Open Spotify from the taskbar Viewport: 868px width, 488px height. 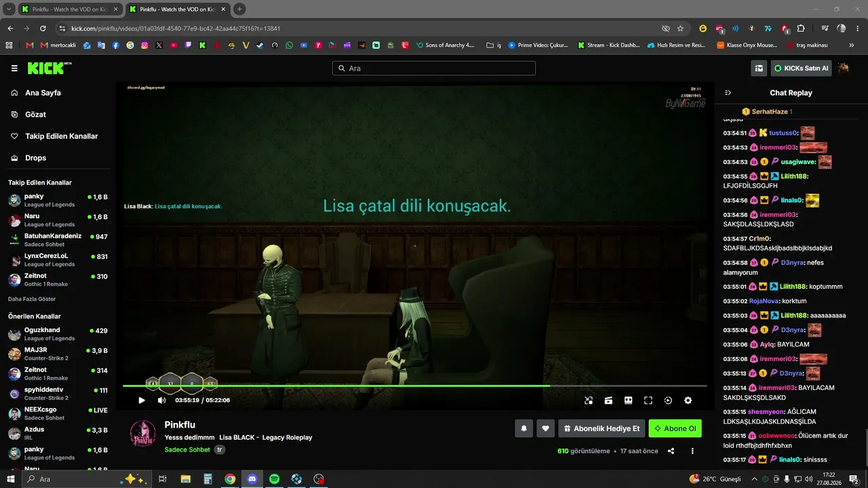point(274,479)
